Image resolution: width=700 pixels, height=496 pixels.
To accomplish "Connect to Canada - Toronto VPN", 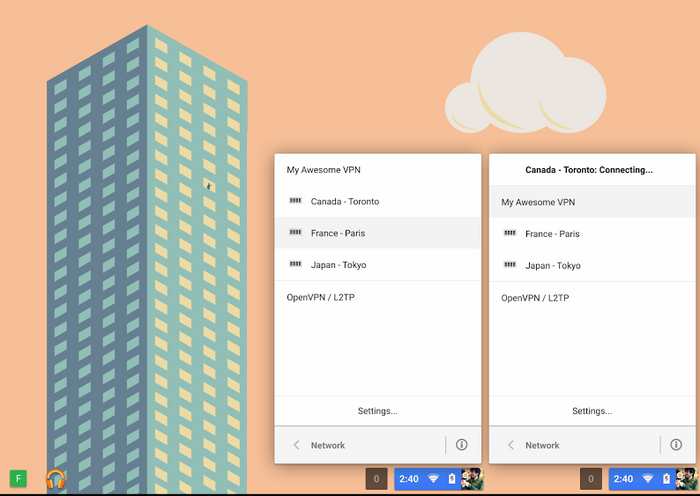I will coord(344,201).
